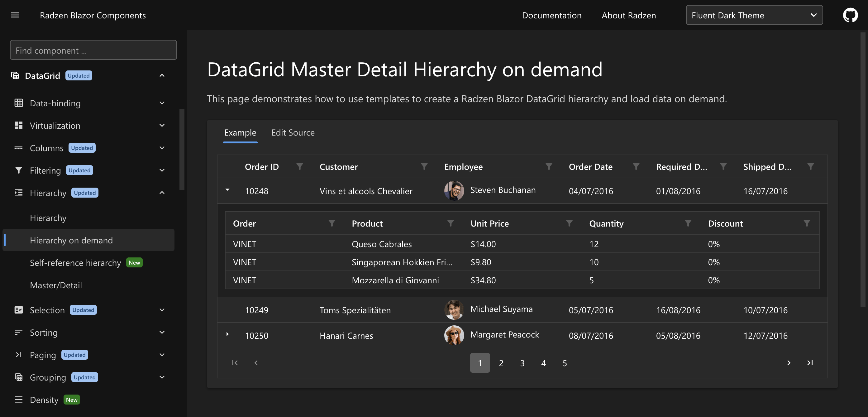Viewport: 868px width, 417px height.
Task: Expand the Virtualization section chevron
Action: (x=162, y=125)
